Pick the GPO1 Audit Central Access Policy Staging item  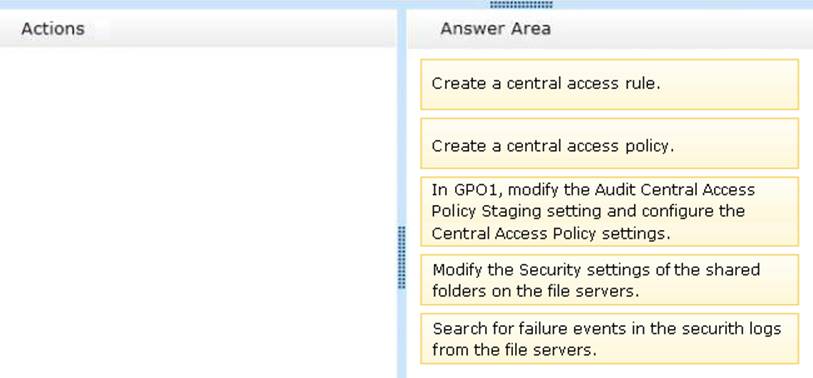(x=609, y=211)
